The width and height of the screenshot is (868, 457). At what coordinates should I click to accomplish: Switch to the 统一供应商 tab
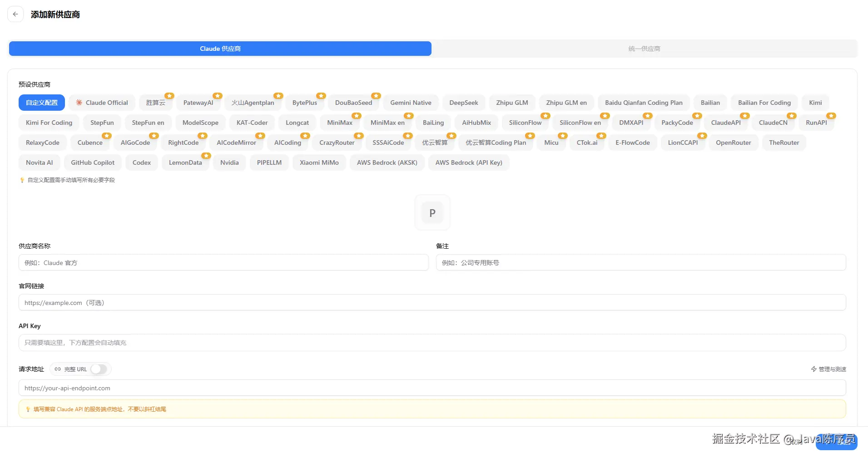(644, 49)
